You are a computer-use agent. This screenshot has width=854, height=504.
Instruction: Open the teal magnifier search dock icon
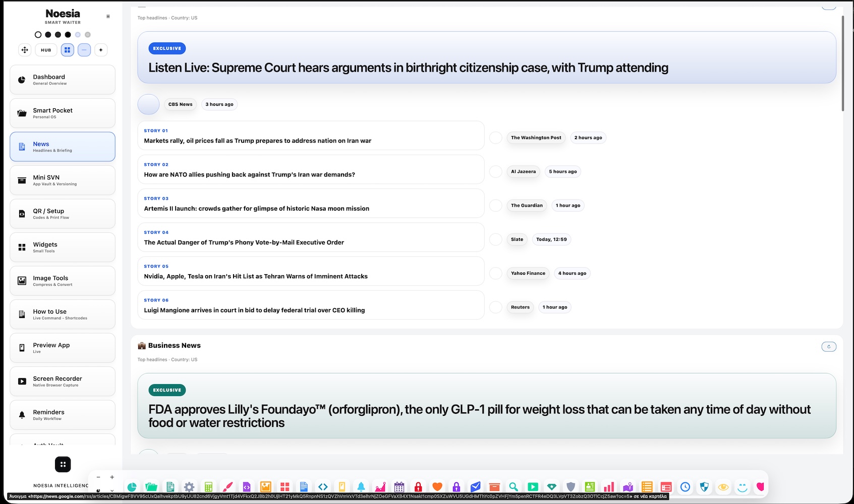pyautogui.click(x=514, y=487)
